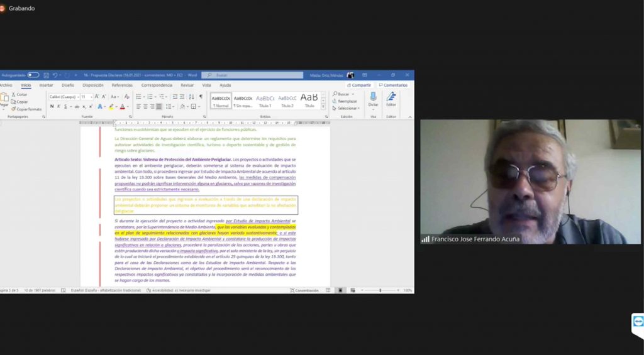This screenshot has width=644, height=355.
Task: Click the multilevel list icon
Action: [162, 97]
